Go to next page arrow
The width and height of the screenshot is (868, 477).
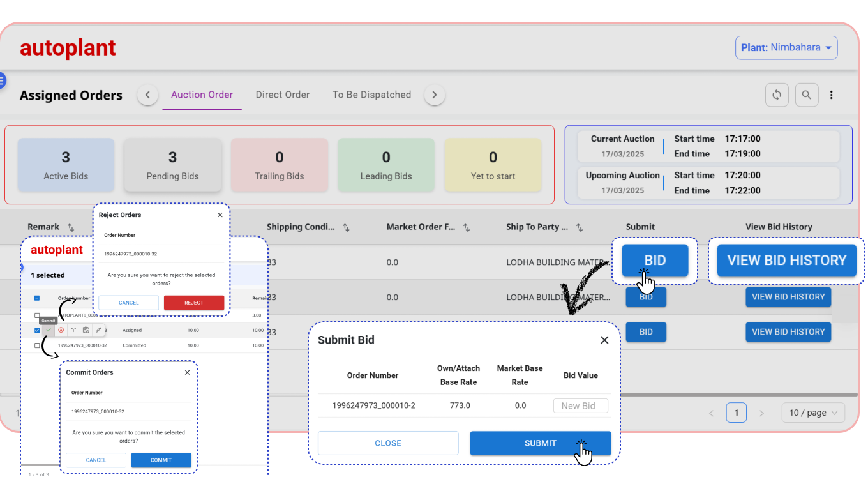761,413
